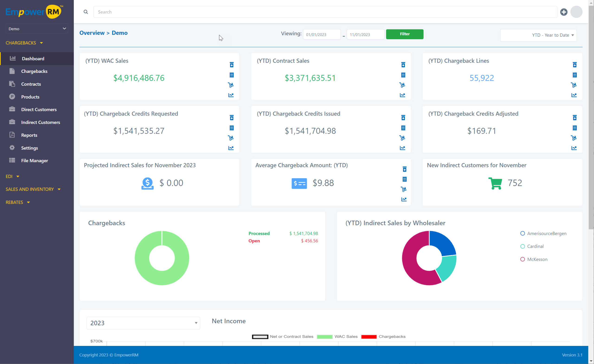
Task: Toggle AmerisourceBergen in the wholesaler legend
Action: 523,233
